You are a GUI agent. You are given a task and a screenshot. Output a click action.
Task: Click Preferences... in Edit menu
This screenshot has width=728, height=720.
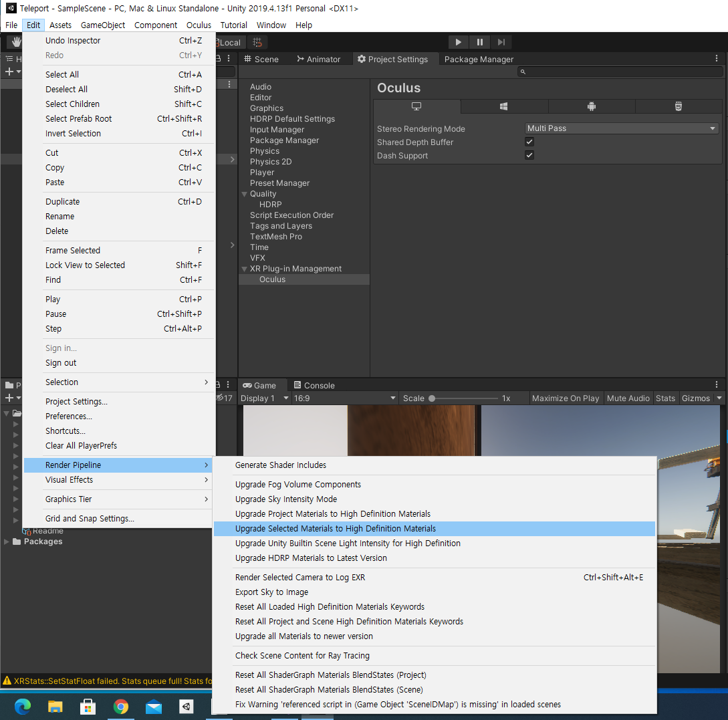[x=119, y=416]
